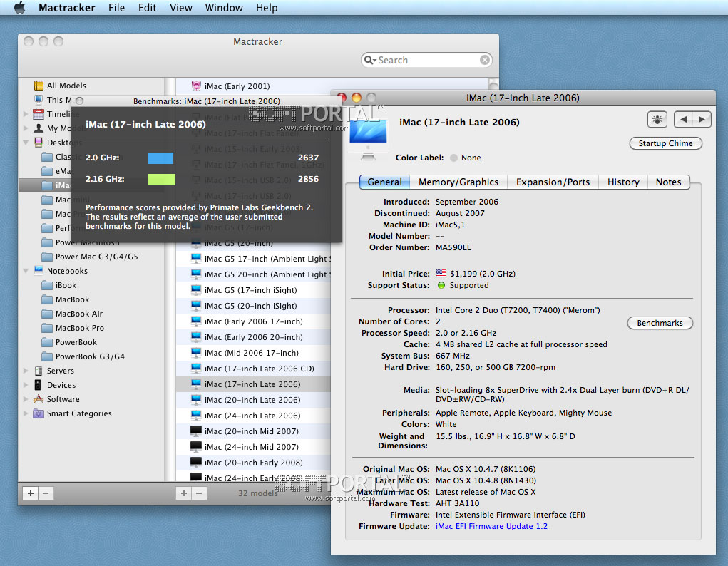Close the Benchmarks popup panel
728x566 pixels.
79,101
